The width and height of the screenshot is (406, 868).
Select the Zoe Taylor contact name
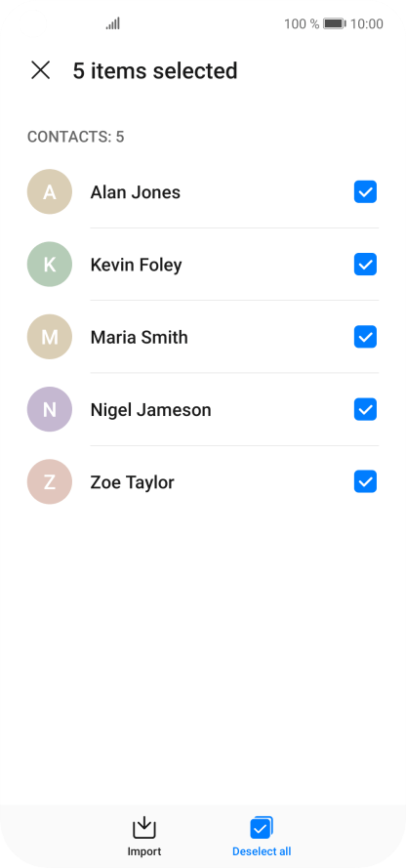click(x=132, y=482)
